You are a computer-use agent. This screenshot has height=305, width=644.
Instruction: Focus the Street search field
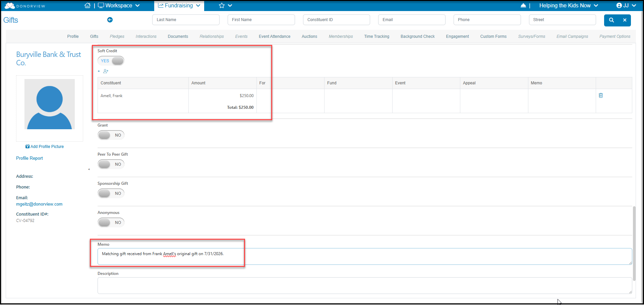pos(563,20)
